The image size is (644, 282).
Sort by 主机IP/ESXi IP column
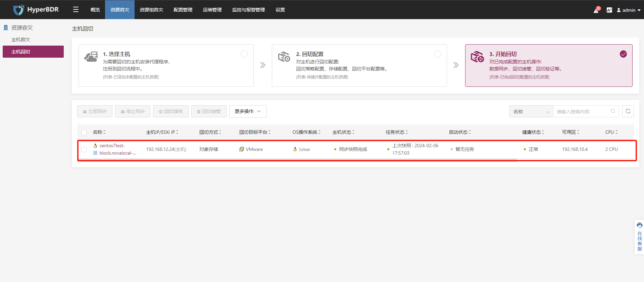[177, 132]
